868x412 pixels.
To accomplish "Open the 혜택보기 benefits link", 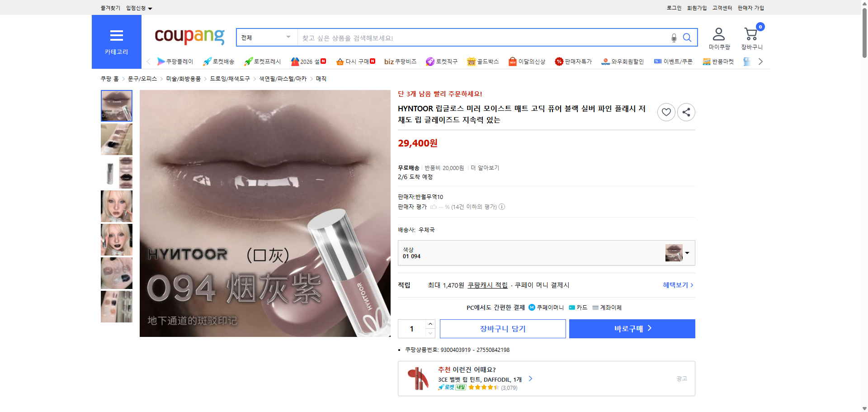I will (675, 285).
